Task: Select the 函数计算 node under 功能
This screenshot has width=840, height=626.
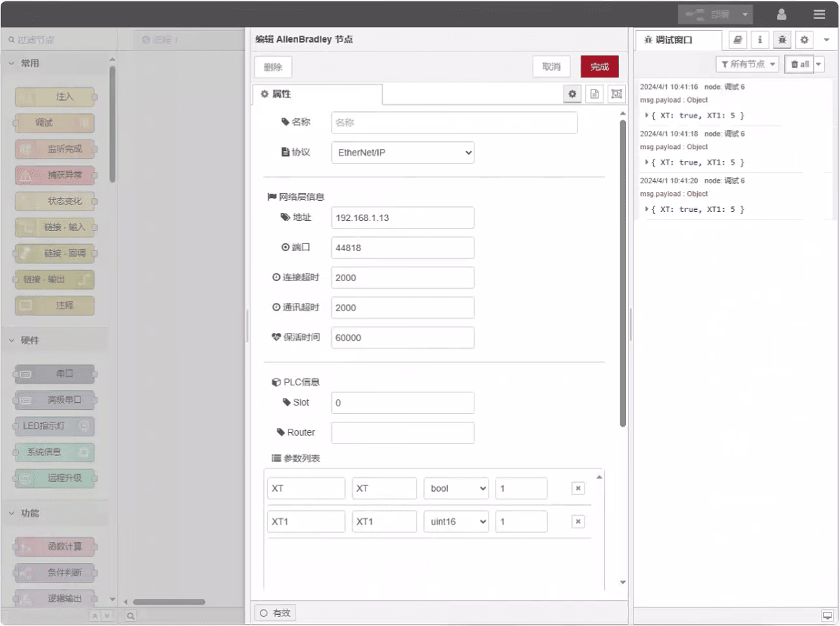Action: click(56, 546)
